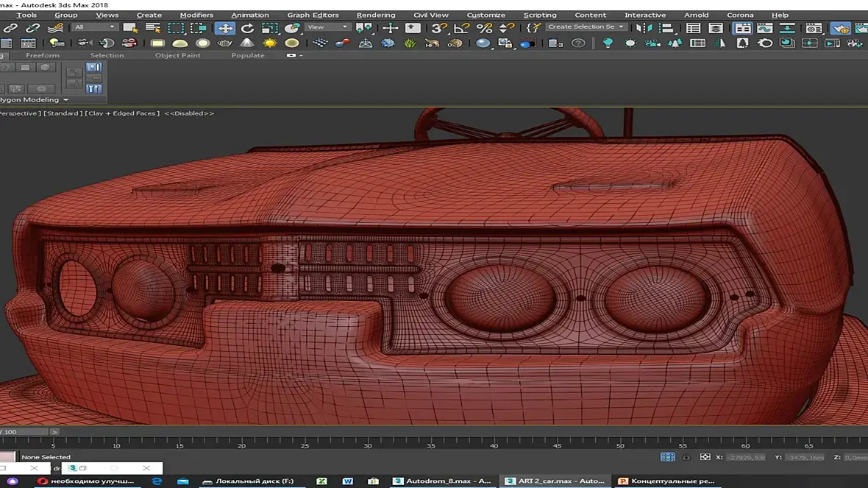868x488 pixels.
Task: Click the yellow sun light icon
Action: tap(269, 43)
